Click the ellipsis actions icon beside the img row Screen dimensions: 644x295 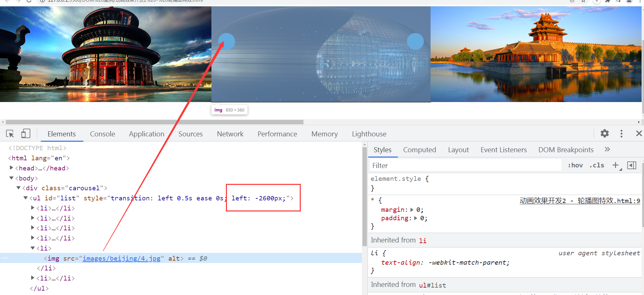coord(4,258)
